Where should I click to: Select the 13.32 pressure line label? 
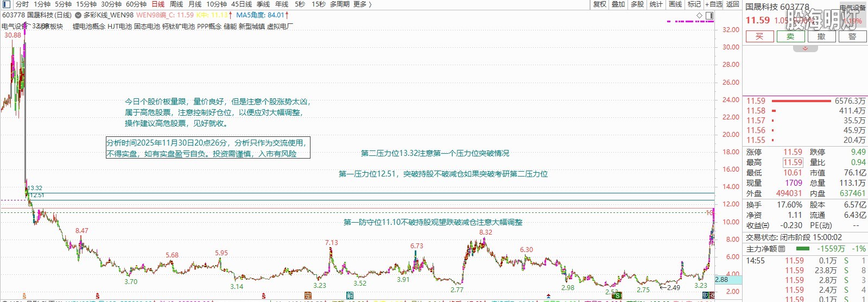click(x=35, y=188)
